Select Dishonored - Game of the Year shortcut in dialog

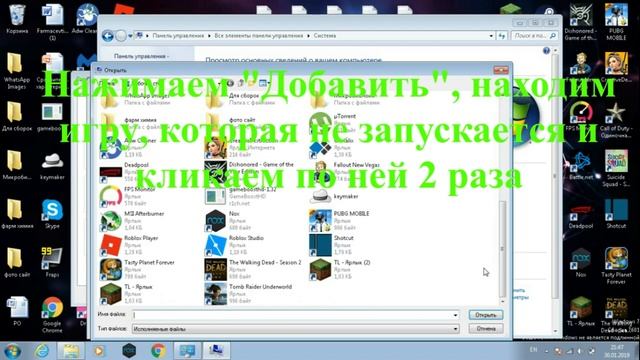pos(249,172)
